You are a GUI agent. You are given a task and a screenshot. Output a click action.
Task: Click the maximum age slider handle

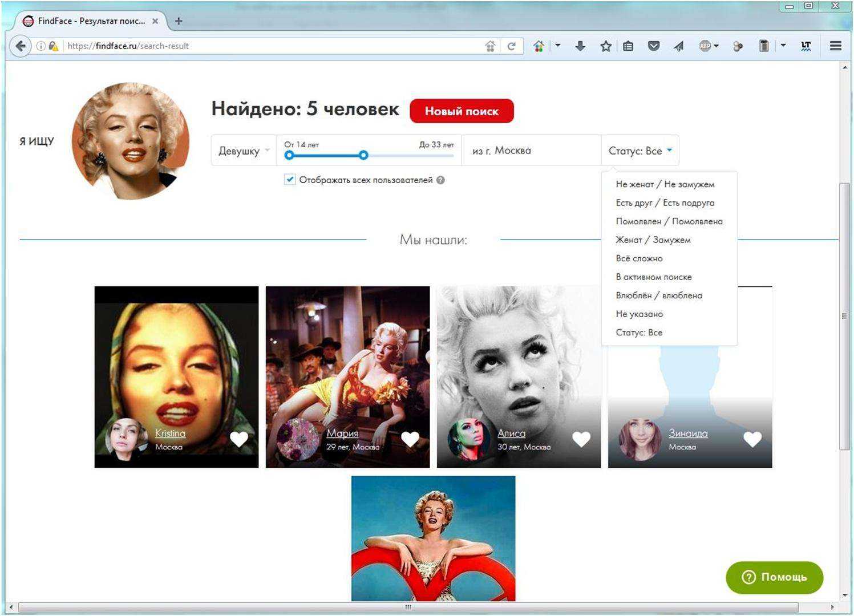[363, 155]
